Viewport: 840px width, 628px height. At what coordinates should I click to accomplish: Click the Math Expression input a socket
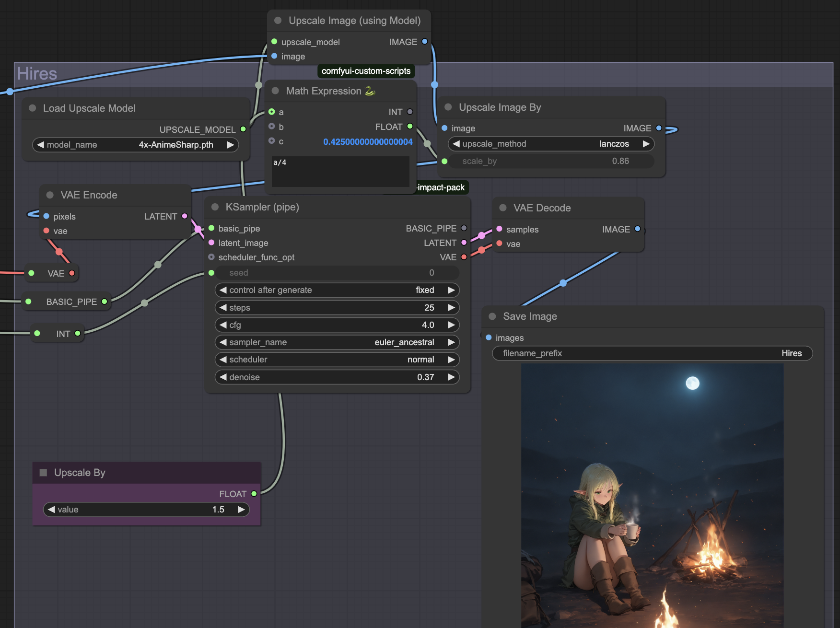tap(272, 112)
